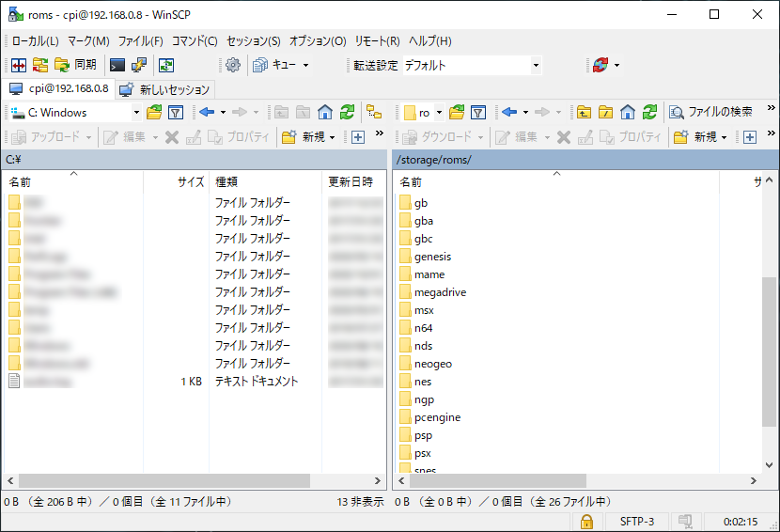Click local panel open directory icon
This screenshot has height=532, width=780.
(154, 113)
